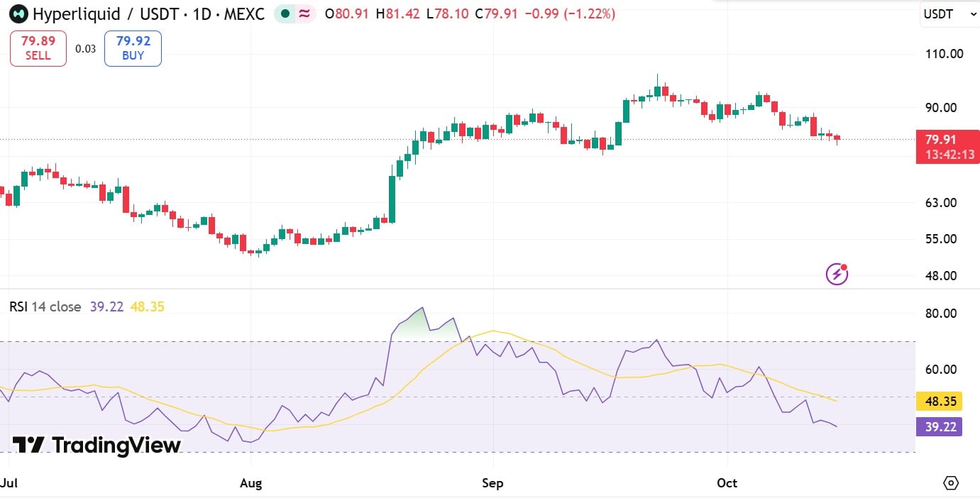Click the RSI 14 close indicator legend

[x=45, y=306]
